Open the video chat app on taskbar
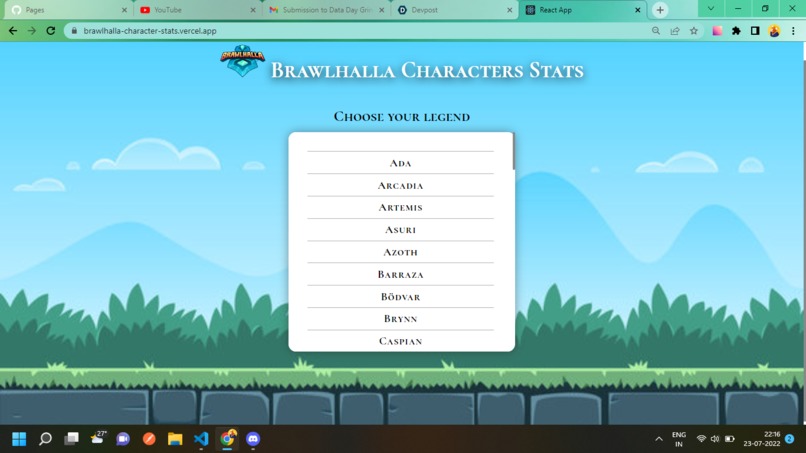The image size is (806, 453). click(x=123, y=439)
